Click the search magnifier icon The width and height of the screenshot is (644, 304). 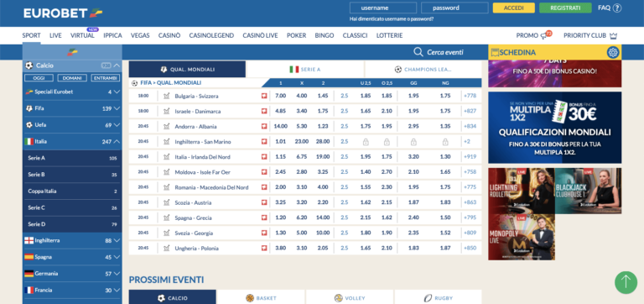point(418,52)
